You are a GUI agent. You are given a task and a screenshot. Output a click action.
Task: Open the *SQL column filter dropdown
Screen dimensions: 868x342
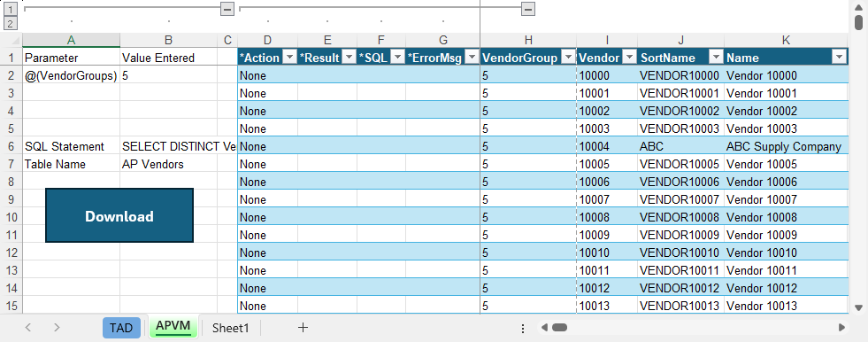(398, 57)
